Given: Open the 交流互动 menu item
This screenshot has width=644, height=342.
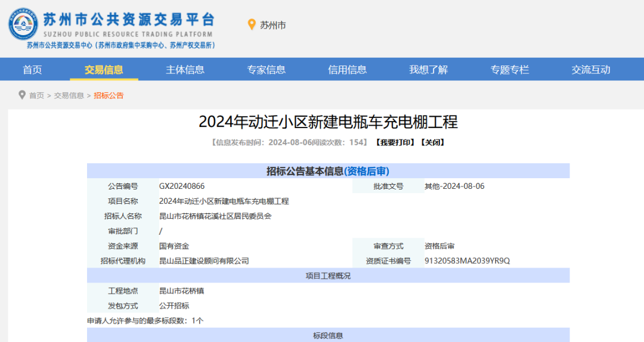Looking at the screenshot, I should point(590,70).
